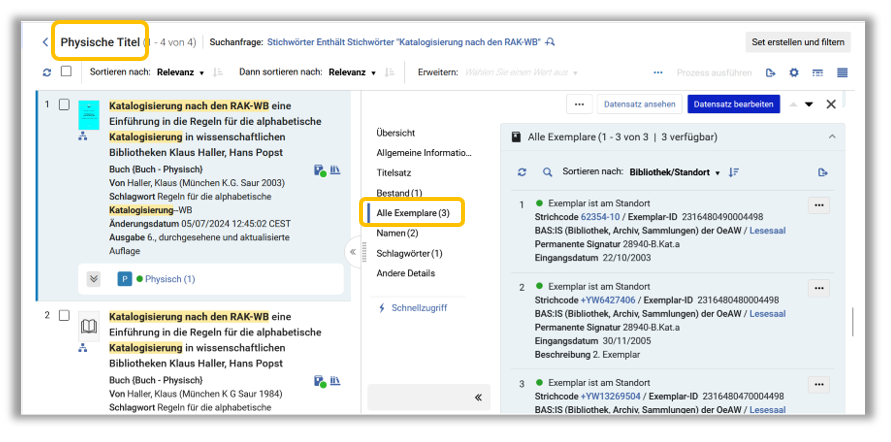The height and width of the screenshot is (442, 891).
Task: Open the Bibliothek/Standort sort dropdown
Action: [668, 172]
